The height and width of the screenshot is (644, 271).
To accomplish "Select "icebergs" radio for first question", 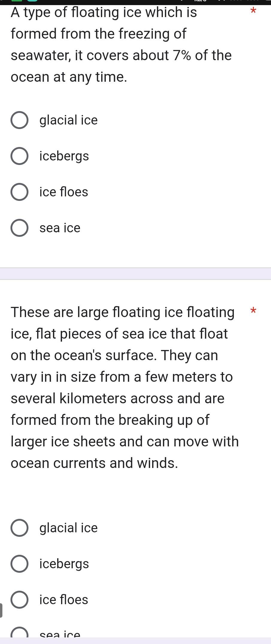I will (x=19, y=156).
